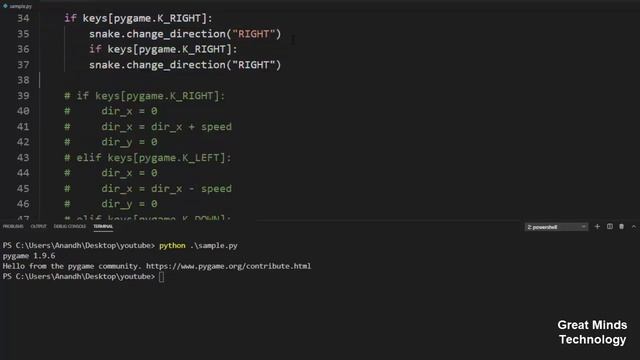The width and height of the screenshot is (640, 360).
Task: Click comment 'dir_x = 0' on line 40
Action: [129, 111]
